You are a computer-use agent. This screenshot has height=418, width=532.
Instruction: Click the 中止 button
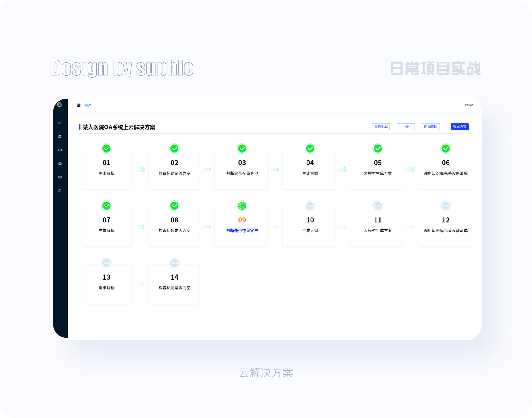coord(406,127)
